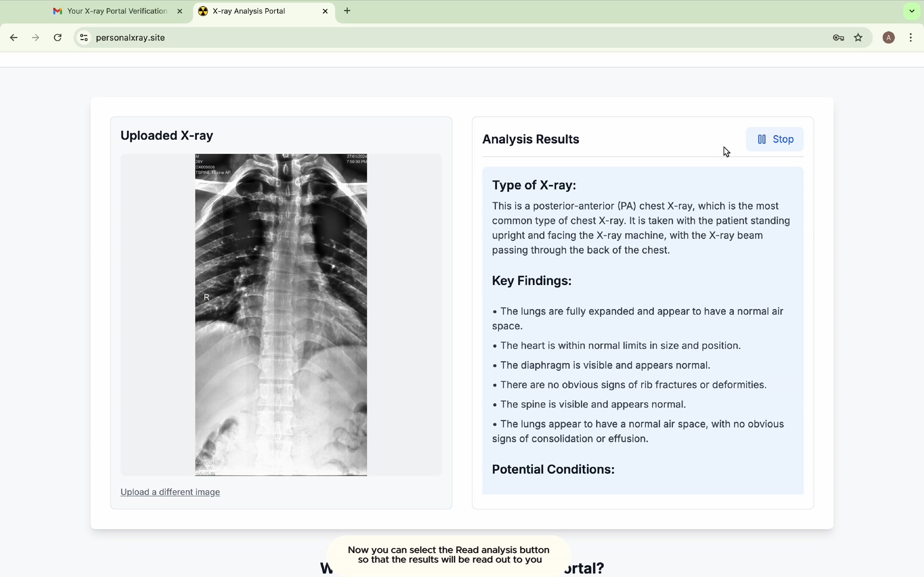Screen dimensions: 924x577
Task: Click the Analysis Results heading
Action: pos(531,139)
